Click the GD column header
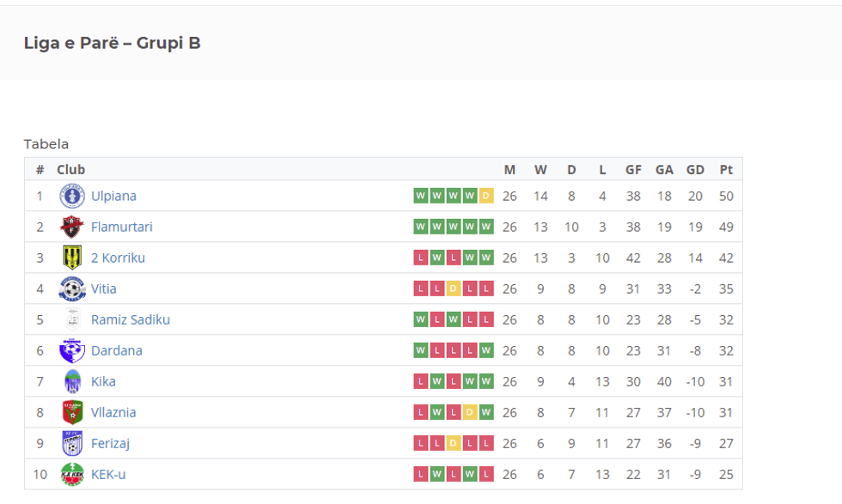Screen dimensions: 842x504 tap(695, 170)
